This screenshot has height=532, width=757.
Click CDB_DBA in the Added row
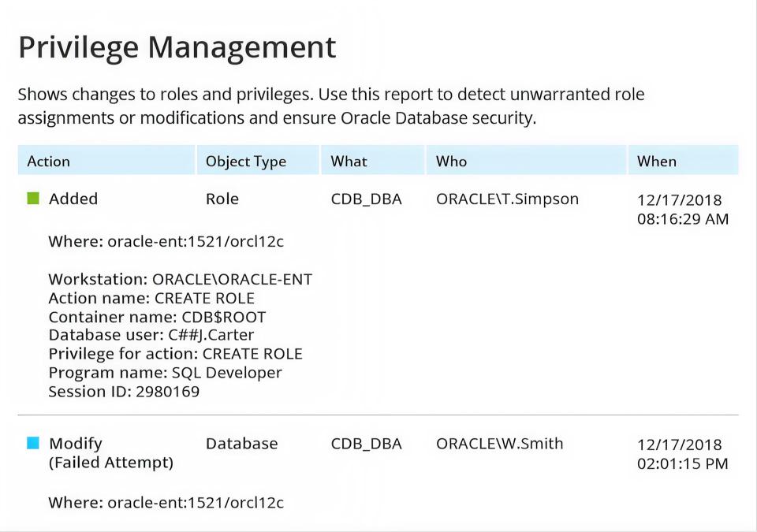pyautogui.click(x=367, y=199)
